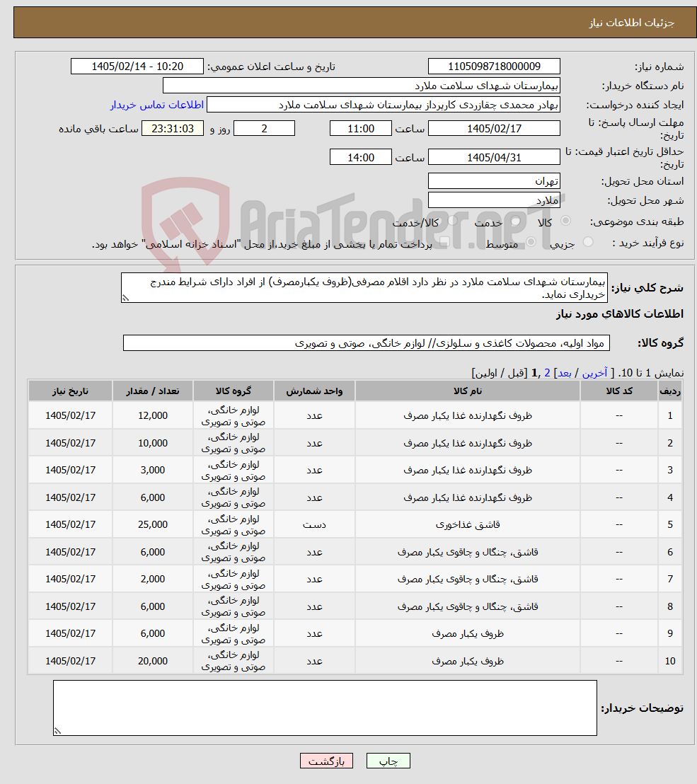The width and height of the screenshot is (697, 784).
Task: Click the remaining time 23:31:03 field
Action: [173, 129]
